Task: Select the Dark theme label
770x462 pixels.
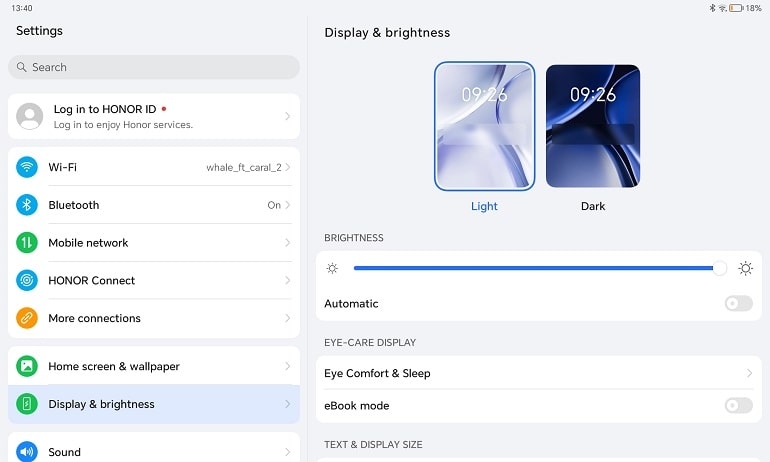Action: (593, 206)
